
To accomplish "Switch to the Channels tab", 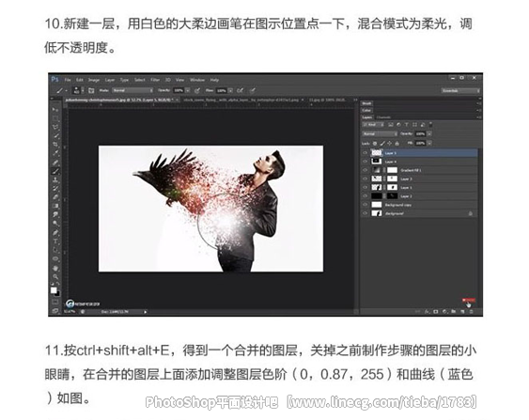I will [x=383, y=117].
